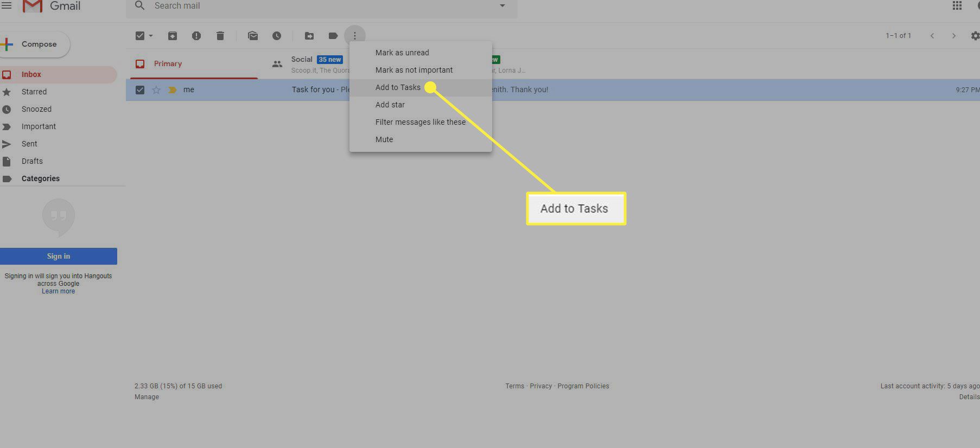Open Google apps grid
The width and height of the screenshot is (980, 448).
pyautogui.click(x=957, y=5)
